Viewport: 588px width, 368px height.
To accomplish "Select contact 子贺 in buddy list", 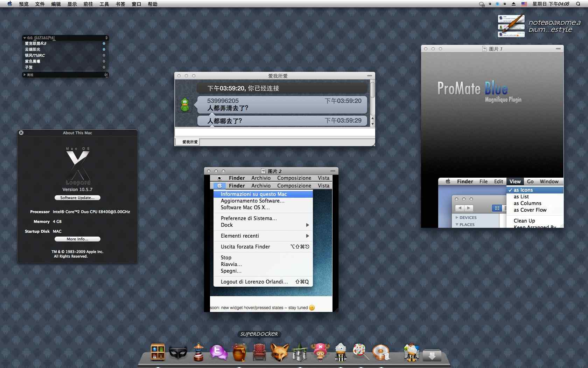I will [65, 67].
